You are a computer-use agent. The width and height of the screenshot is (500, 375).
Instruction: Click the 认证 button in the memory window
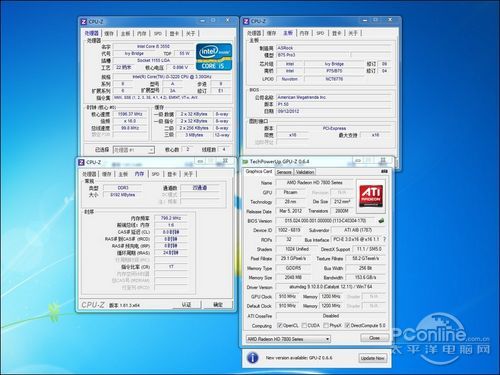(x=186, y=304)
